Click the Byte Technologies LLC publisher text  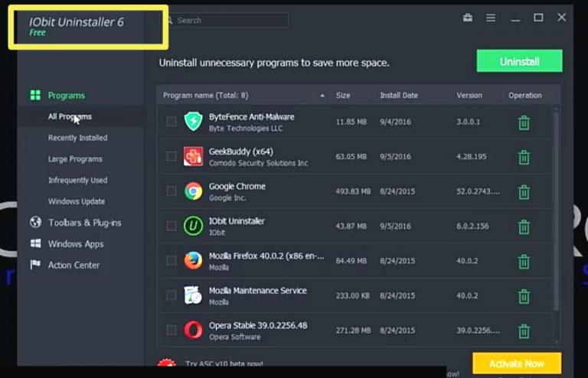click(246, 129)
